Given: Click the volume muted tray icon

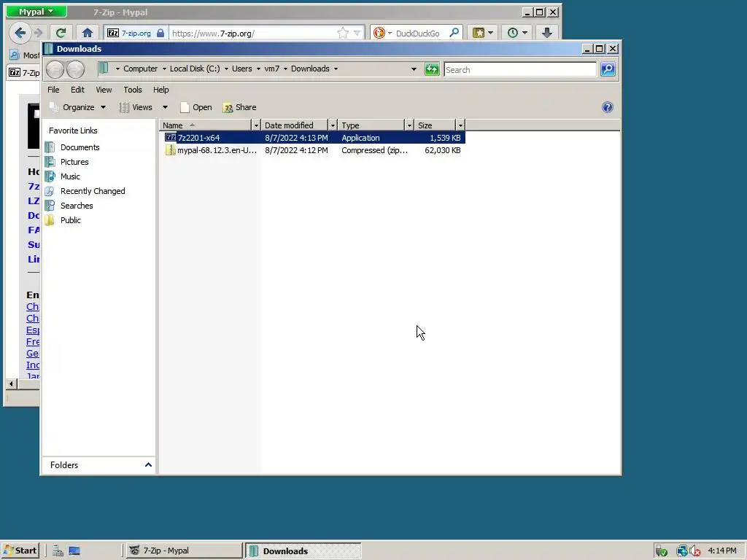Looking at the screenshot, I should click(x=694, y=551).
